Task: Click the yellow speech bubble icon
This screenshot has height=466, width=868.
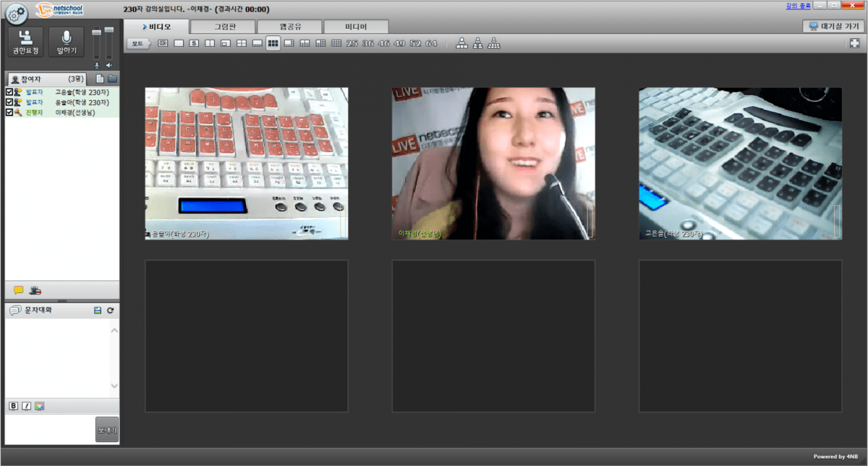Action: (x=19, y=290)
